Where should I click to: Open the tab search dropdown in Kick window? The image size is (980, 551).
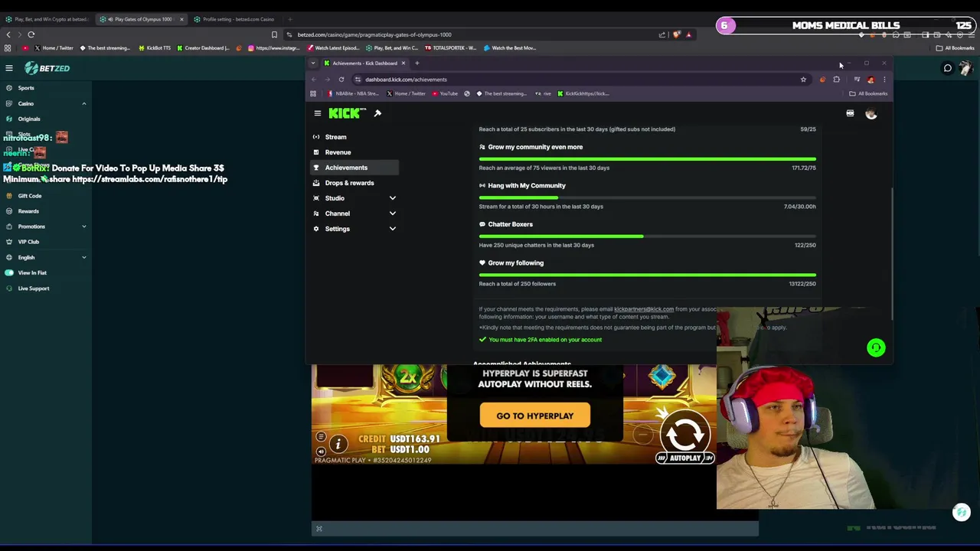click(x=313, y=64)
